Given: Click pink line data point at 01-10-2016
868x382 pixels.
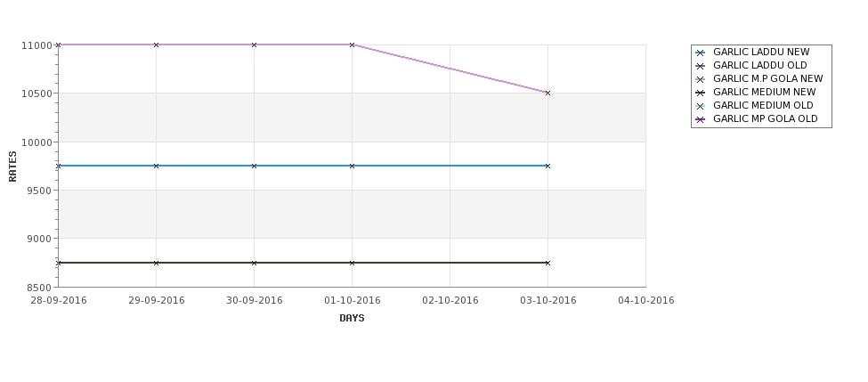Looking at the screenshot, I should pos(352,45).
